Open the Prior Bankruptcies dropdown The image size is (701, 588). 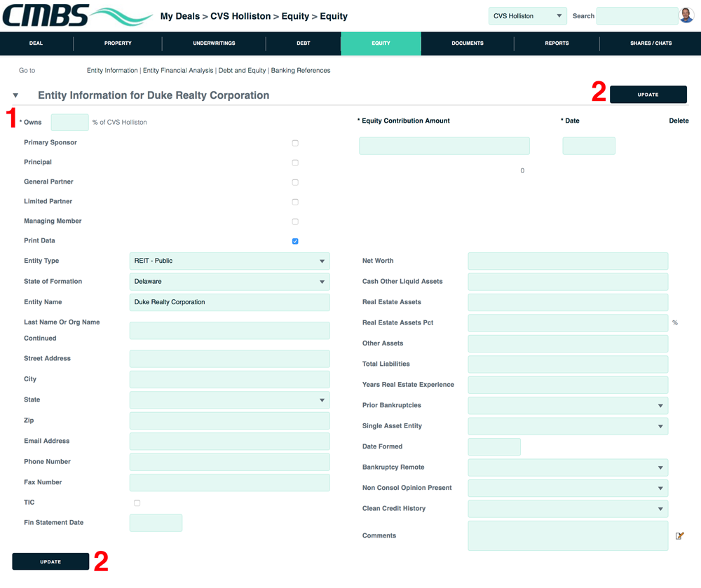pyautogui.click(x=568, y=405)
